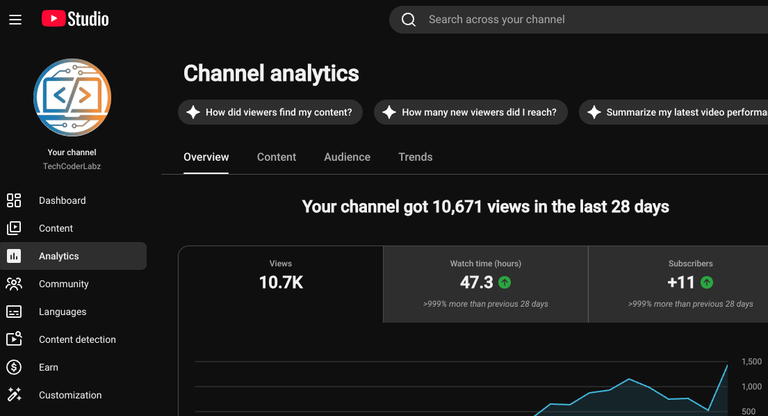Click the Content play icon in sidebar
This screenshot has width=768, height=416.
14,228
